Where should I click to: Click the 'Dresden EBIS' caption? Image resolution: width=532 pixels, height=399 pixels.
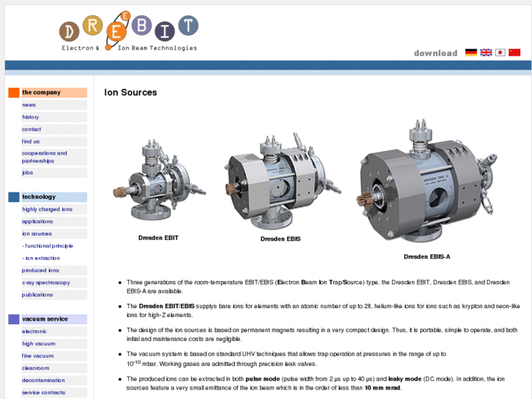pos(280,239)
